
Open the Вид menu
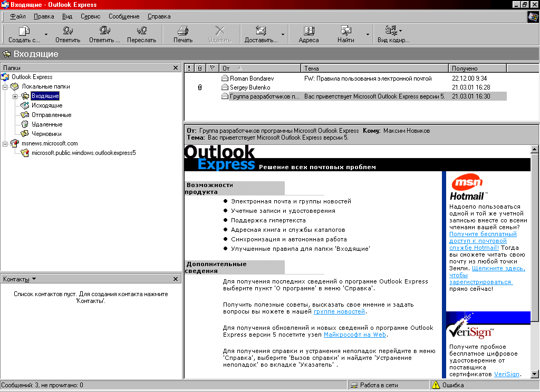[67, 16]
